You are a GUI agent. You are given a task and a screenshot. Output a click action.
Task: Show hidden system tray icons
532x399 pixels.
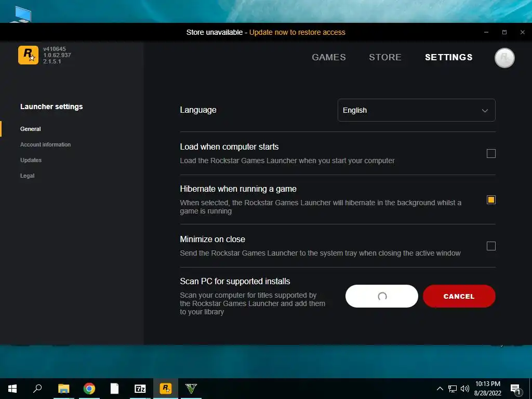(440, 389)
